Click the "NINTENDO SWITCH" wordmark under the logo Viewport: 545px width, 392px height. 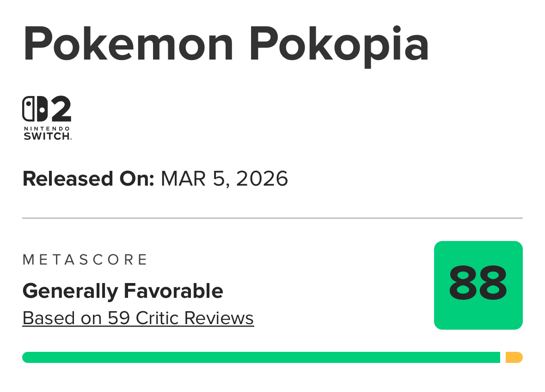coord(47,133)
